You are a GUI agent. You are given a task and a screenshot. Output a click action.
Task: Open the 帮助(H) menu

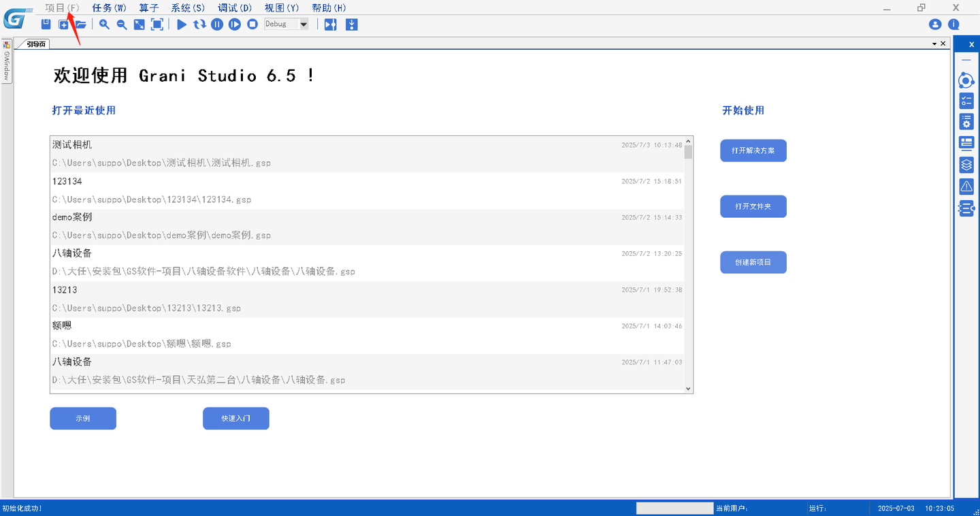[329, 7]
